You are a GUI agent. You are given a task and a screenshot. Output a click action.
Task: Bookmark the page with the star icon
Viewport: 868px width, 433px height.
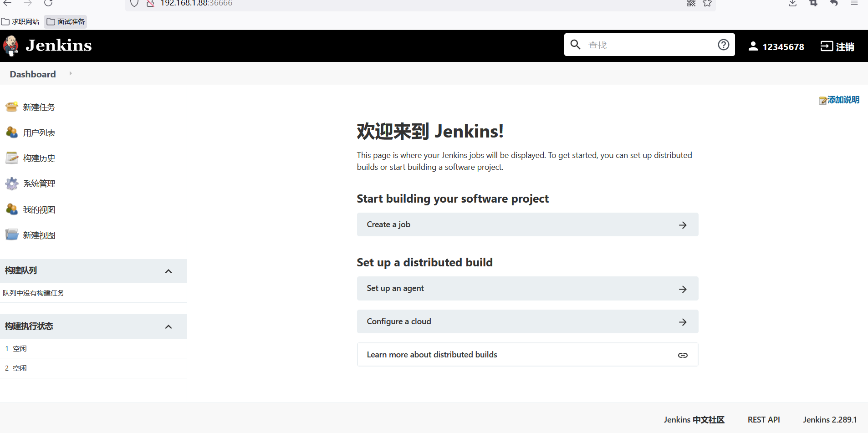707,3
